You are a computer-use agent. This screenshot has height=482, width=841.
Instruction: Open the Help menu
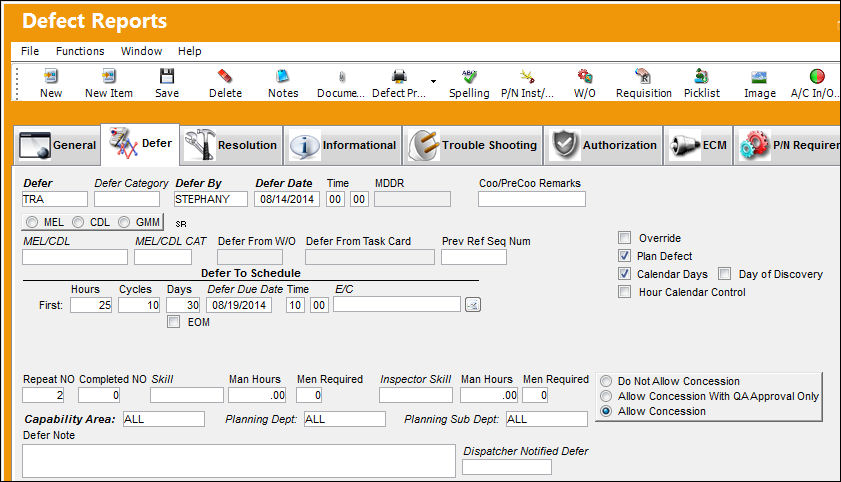pyautogui.click(x=189, y=51)
